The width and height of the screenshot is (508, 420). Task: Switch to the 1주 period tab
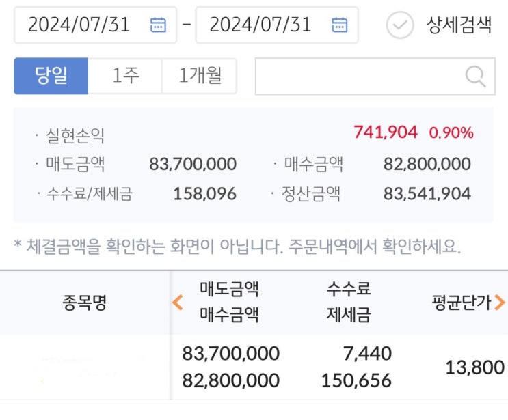pos(125,76)
